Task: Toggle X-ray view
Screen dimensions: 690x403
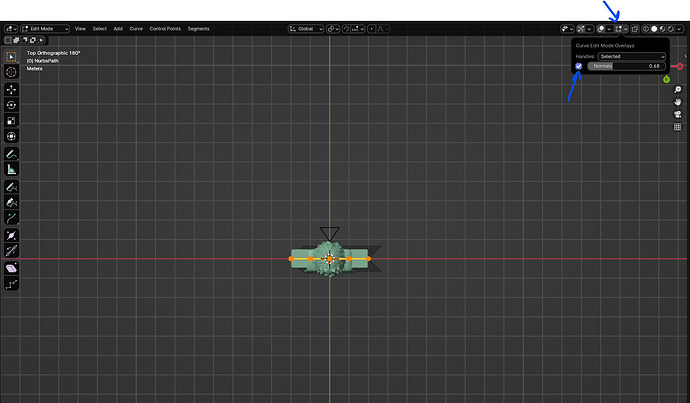Action: pyautogui.click(x=635, y=29)
